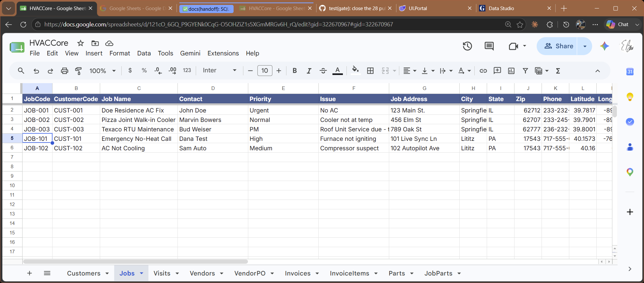
Task: Open vertical align dropdown
Action: (x=428, y=71)
